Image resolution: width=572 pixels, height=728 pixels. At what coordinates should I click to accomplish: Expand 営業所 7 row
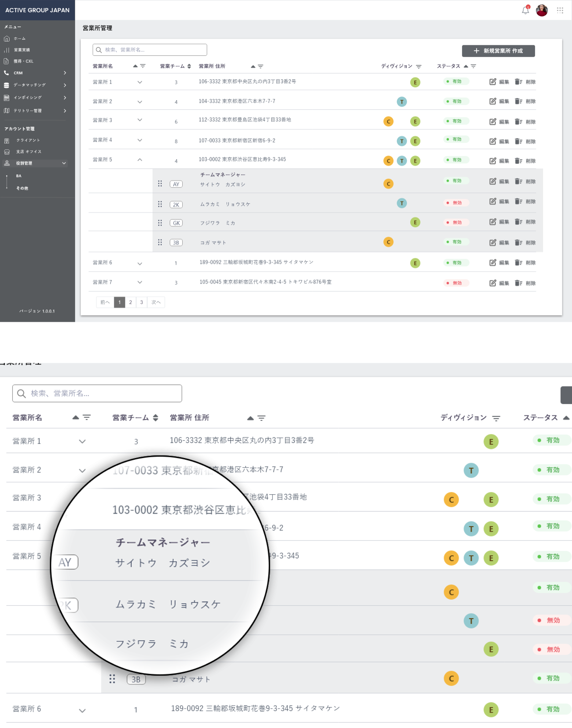pyautogui.click(x=140, y=282)
